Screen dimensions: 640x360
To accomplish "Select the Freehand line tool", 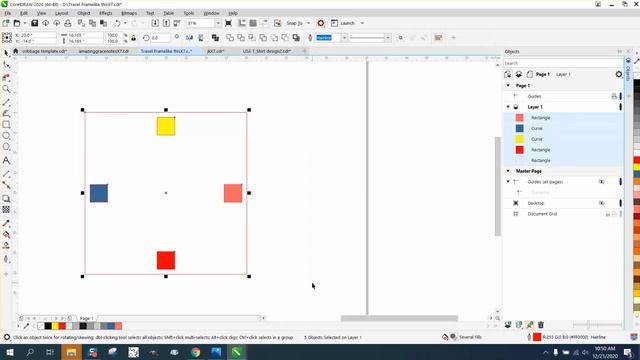I will coord(6,102).
